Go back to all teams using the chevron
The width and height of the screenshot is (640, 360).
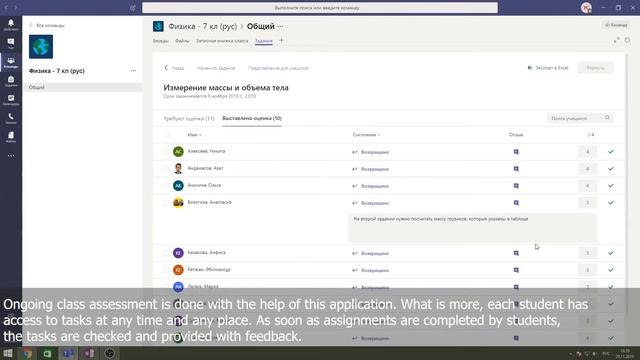31,25
